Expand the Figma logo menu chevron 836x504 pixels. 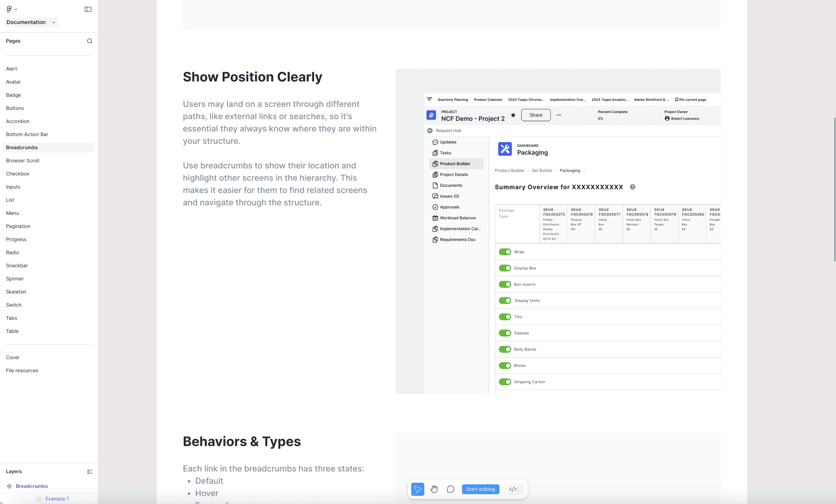[16, 10]
